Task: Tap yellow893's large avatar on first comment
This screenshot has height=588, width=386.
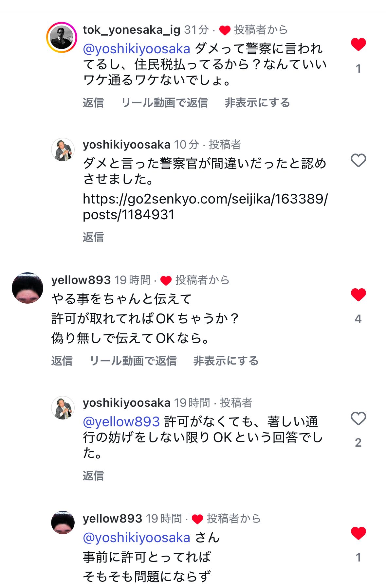Action: (28, 288)
